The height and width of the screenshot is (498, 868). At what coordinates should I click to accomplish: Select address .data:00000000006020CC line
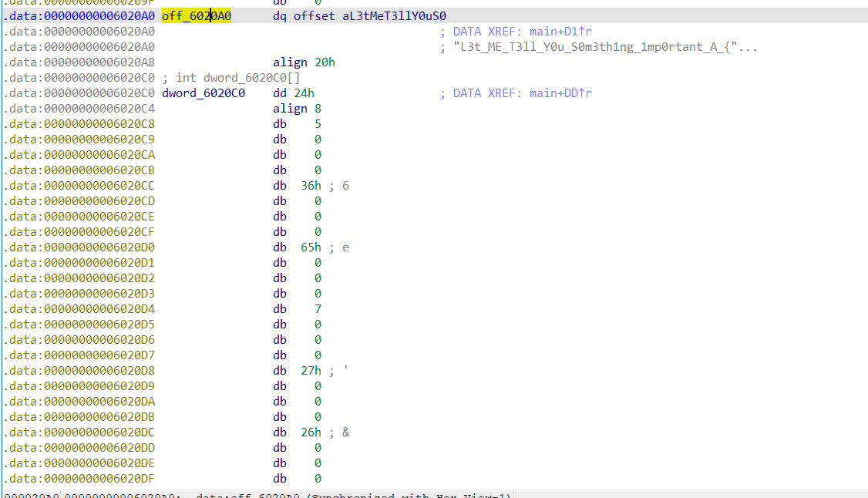(x=79, y=185)
